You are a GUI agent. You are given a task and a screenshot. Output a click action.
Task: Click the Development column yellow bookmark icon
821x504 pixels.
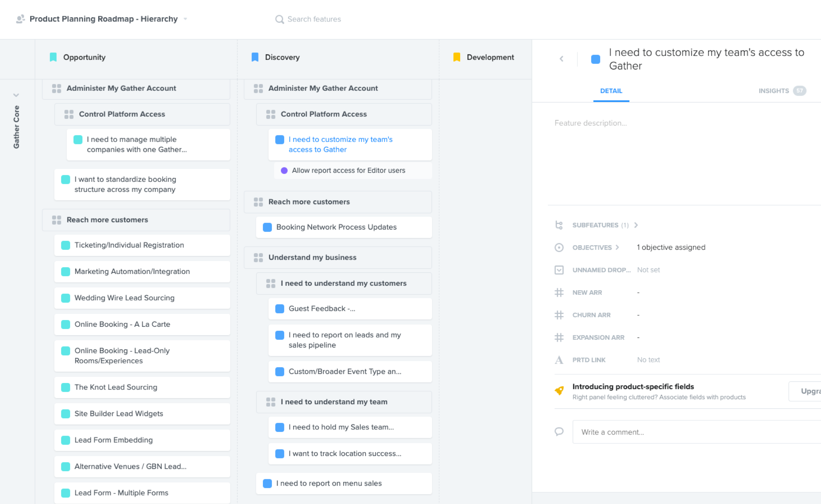click(x=457, y=57)
